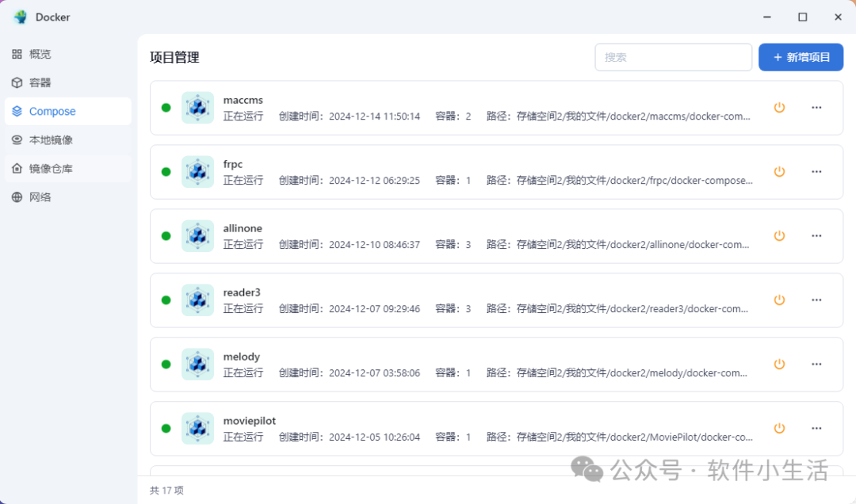The width and height of the screenshot is (856, 504).
Task: Open more options for moviepilot project
Action: pyautogui.click(x=816, y=428)
